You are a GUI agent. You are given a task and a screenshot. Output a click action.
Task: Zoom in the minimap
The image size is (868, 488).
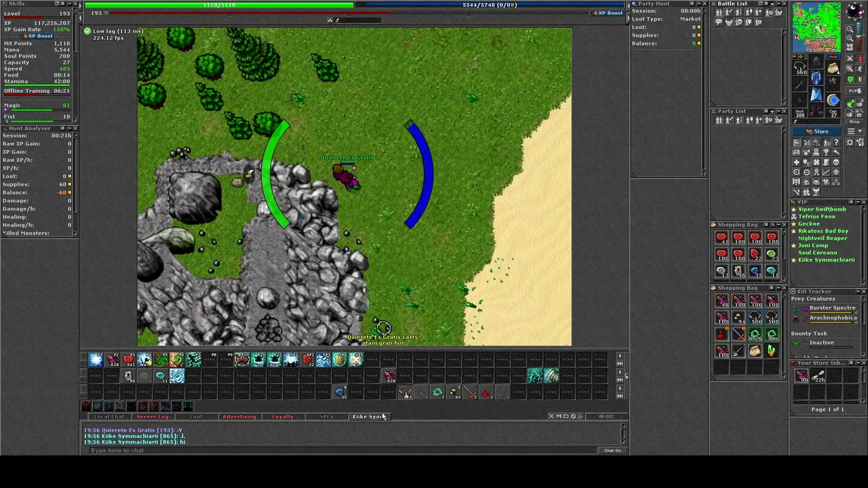tap(850, 38)
